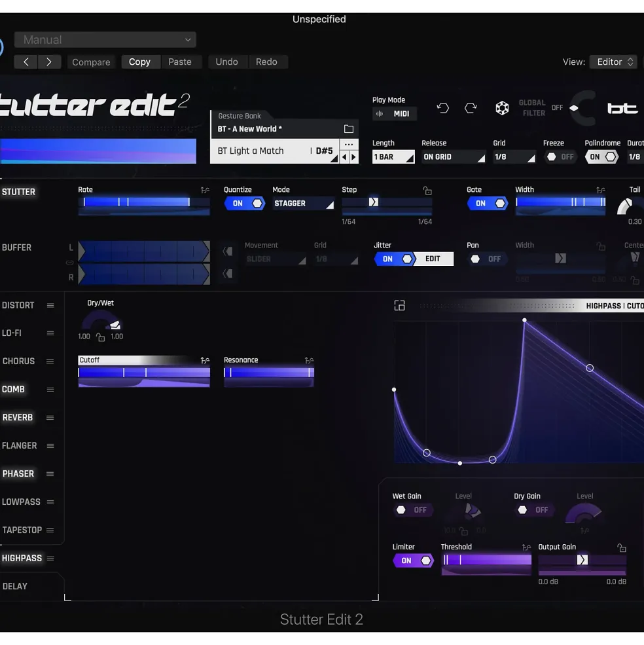Open the gesture bank folder icon
The width and height of the screenshot is (644, 645).
[x=349, y=129]
